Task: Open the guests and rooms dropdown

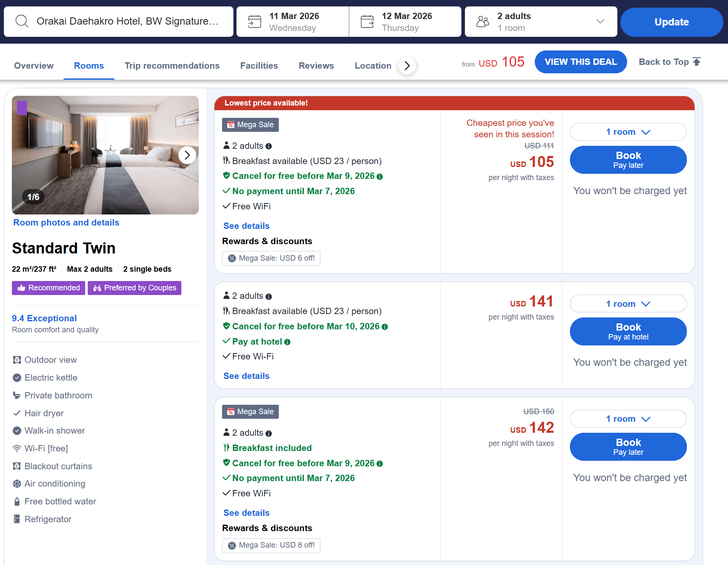Action: pyautogui.click(x=600, y=22)
